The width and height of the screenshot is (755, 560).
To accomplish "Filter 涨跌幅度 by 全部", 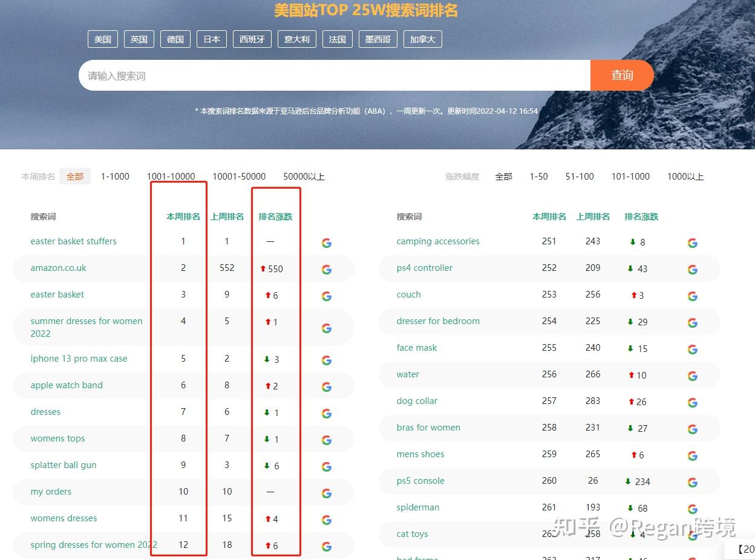I will pos(504,177).
